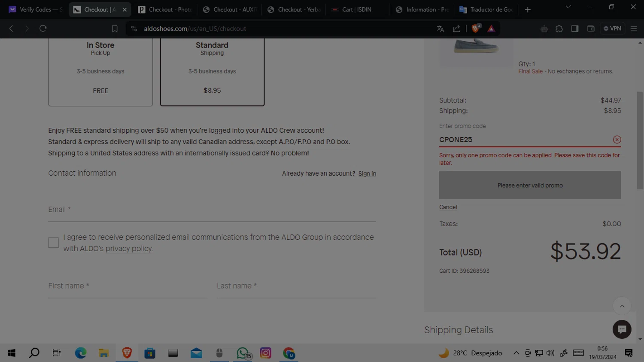This screenshot has height=362, width=644.
Task: Toggle the browser sidebar panel icon
Action: coord(575,29)
